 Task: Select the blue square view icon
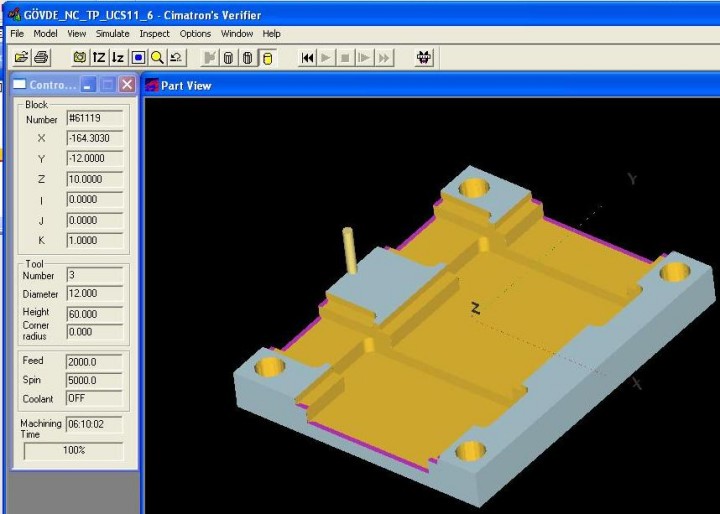point(138,58)
